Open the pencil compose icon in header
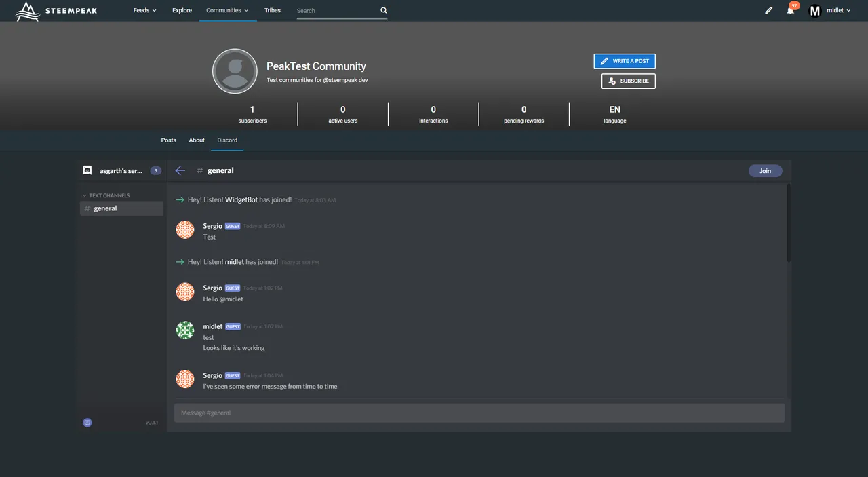 click(x=768, y=11)
